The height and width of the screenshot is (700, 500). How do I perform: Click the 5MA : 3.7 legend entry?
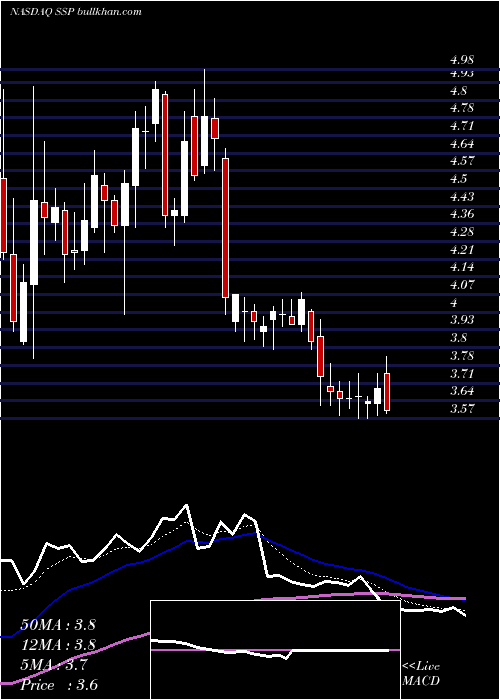pyautogui.click(x=54, y=665)
